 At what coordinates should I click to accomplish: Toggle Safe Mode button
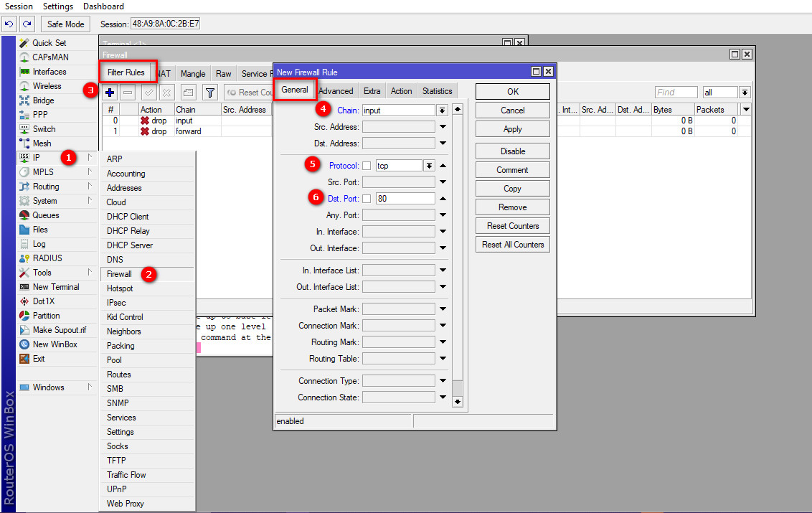[65, 24]
